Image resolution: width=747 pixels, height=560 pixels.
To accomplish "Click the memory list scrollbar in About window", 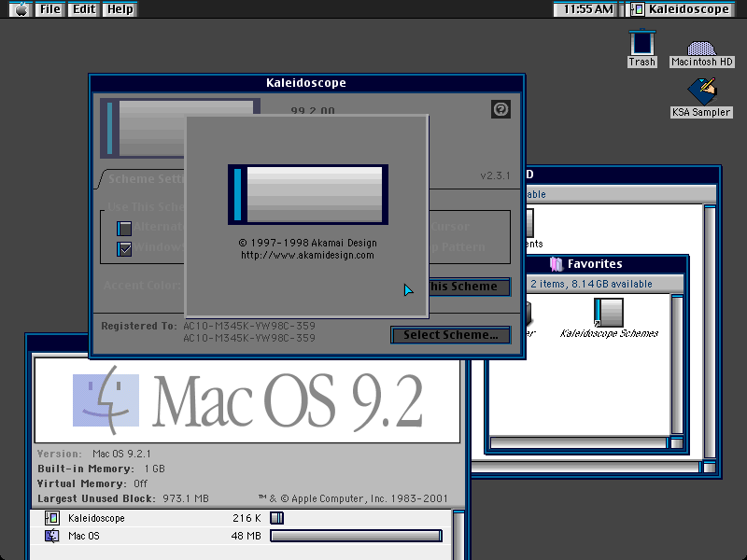I will pos(458,535).
